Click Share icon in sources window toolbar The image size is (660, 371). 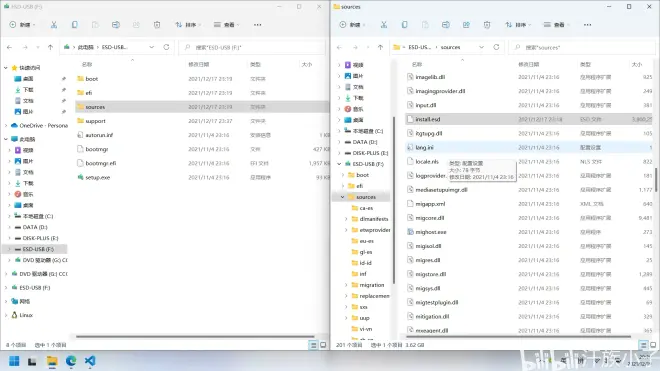(466, 25)
